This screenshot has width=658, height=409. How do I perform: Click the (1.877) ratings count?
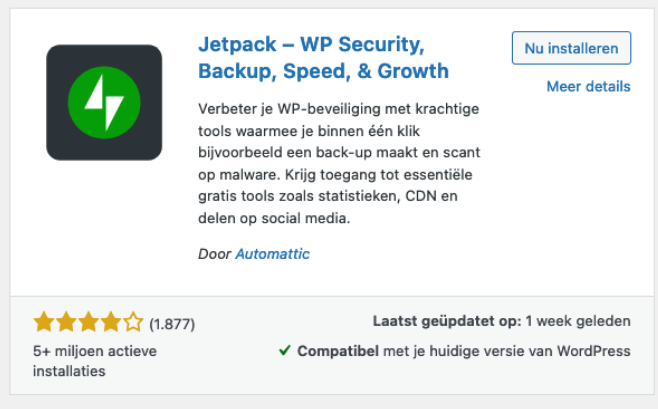(172, 324)
